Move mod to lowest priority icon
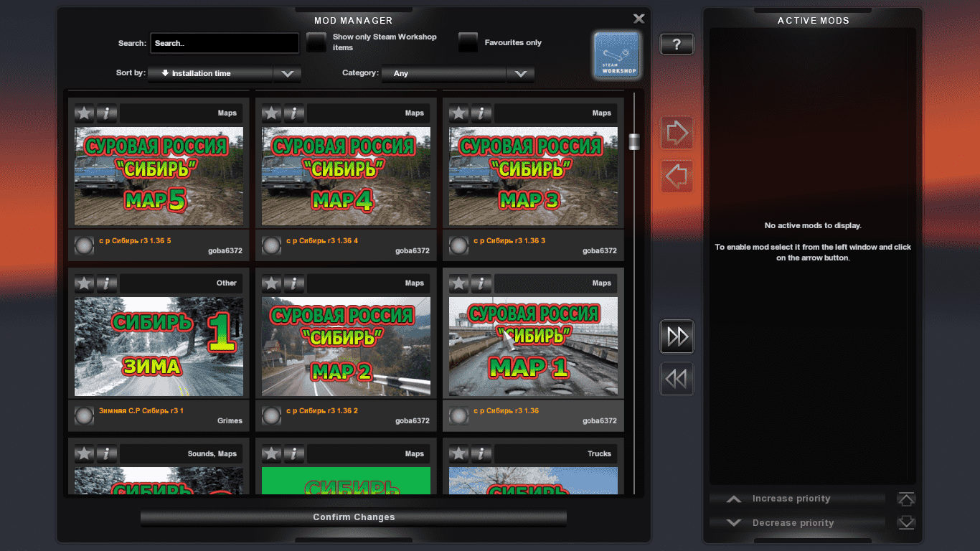The height and width of the screenshot is (551, 980). (x=906, y=523)
